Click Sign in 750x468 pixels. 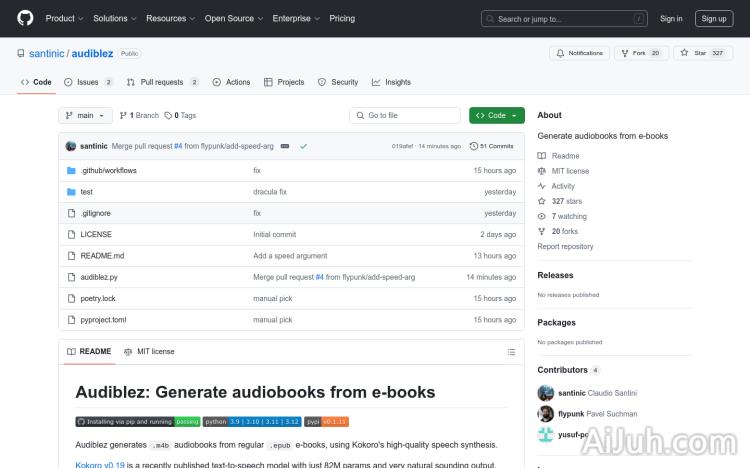coord(671,19)
